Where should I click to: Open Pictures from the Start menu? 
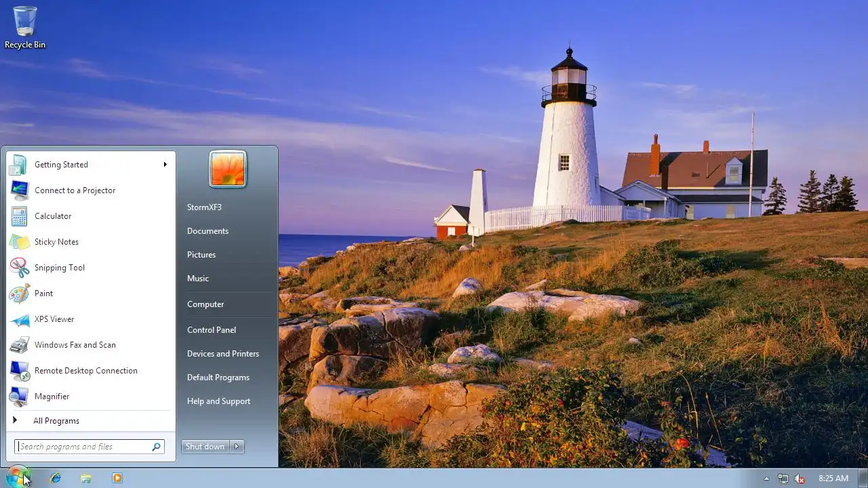tap(201, 255)
